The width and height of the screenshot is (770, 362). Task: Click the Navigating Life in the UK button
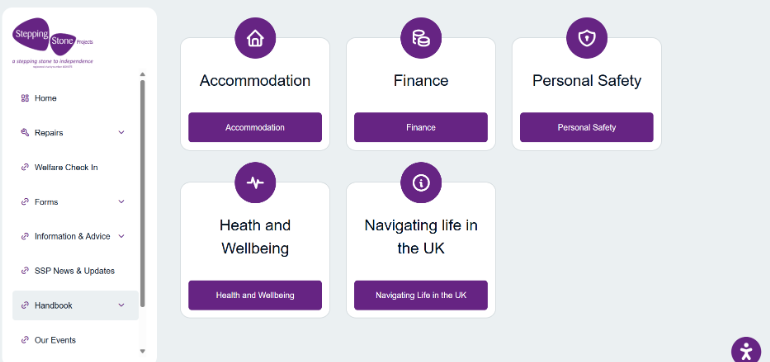pos(421,295)
